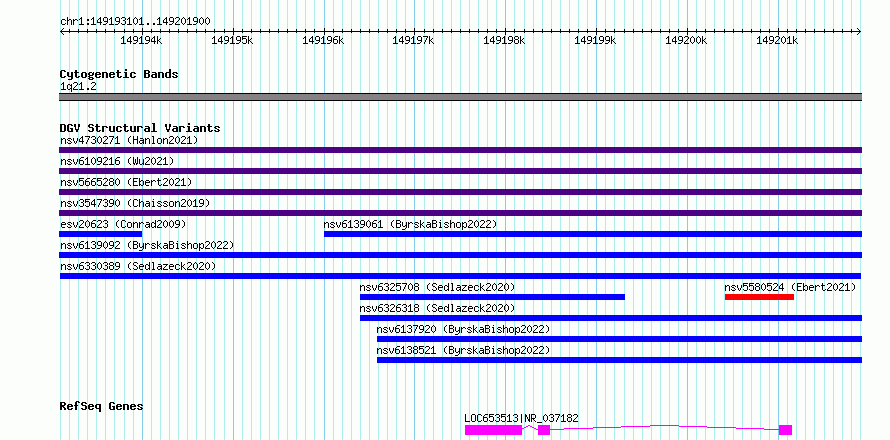890x440 pixels.
Task: Click the 1q21.2 band label
Action: (x=78, y=86)
